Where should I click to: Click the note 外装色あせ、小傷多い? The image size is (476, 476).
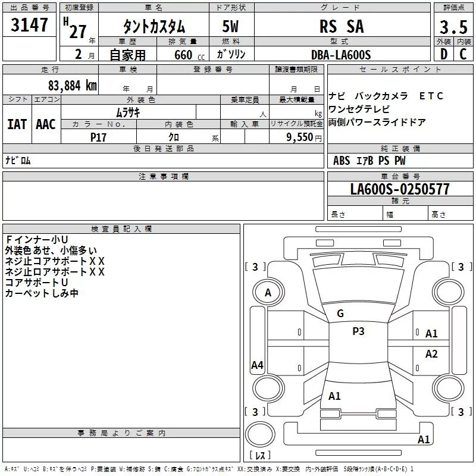[51, 250]
